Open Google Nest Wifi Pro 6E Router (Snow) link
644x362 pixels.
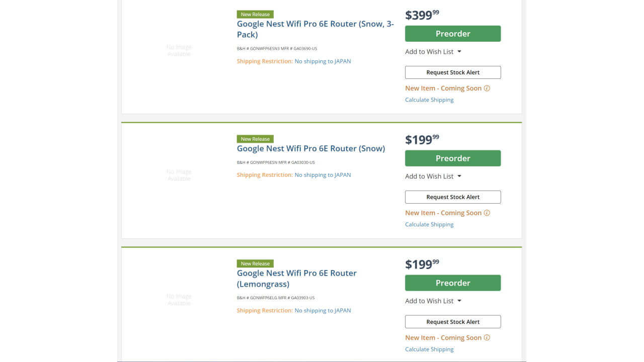pos(311,149)
